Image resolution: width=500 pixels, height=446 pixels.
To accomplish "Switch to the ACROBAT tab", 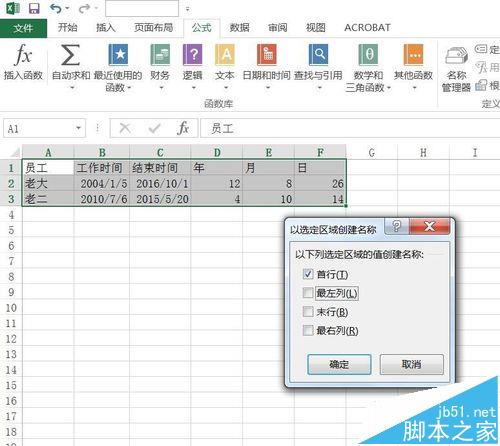I will coord(367,28).
